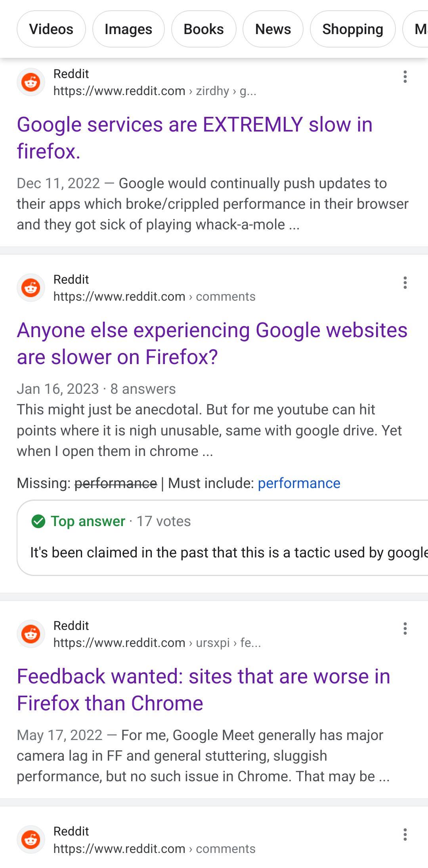The width and height of the screenshot is (428, 868).
Task: Click the performance Must include link
Action: tap(299, 483)
